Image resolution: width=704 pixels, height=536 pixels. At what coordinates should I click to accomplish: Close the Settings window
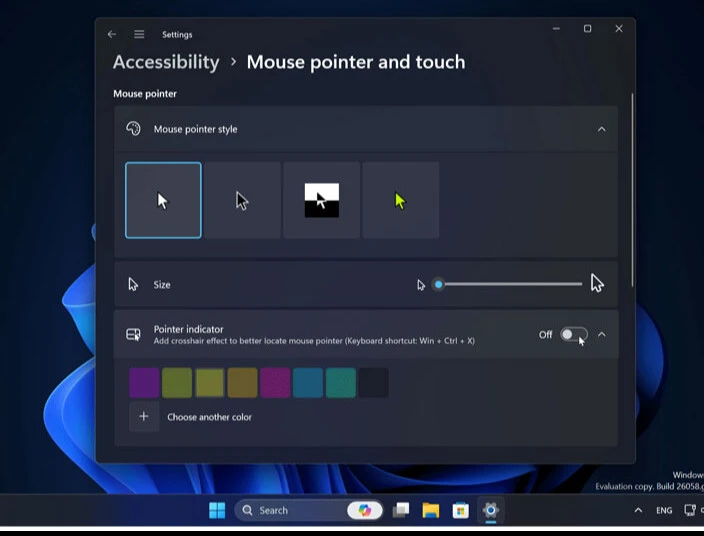[619, 29]
